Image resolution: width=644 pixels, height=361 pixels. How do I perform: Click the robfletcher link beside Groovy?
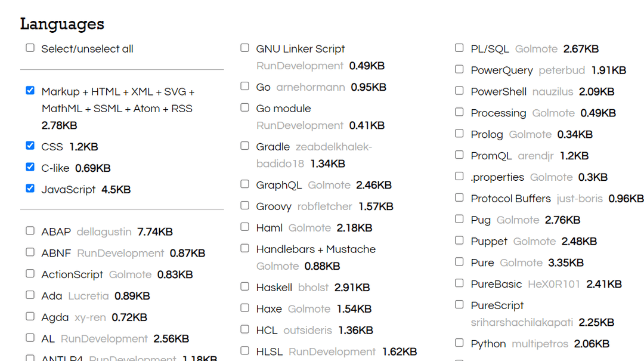pos(325,206)
